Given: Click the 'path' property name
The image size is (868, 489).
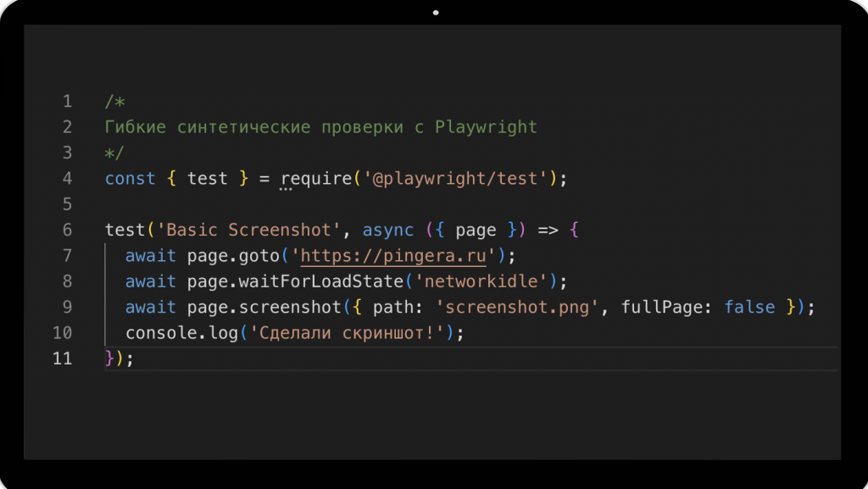Looking at the screenshot, I should [x=393, y=307].
